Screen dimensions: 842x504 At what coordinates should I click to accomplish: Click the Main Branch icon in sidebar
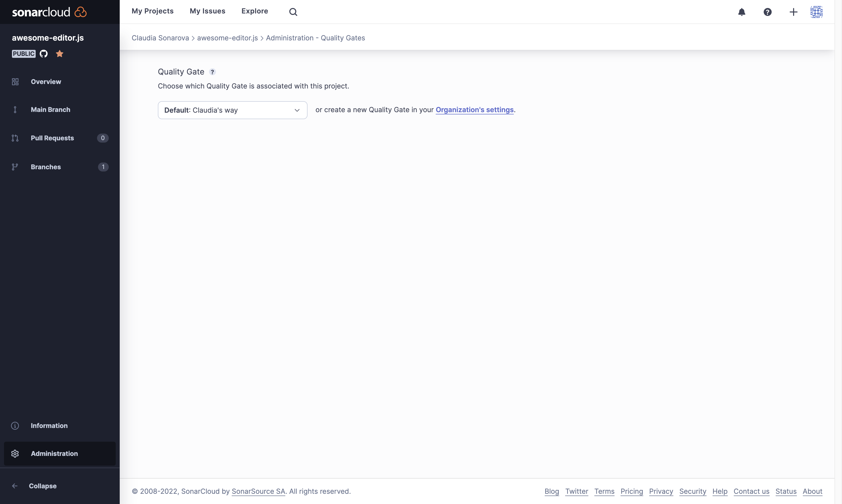pos(15,110)
